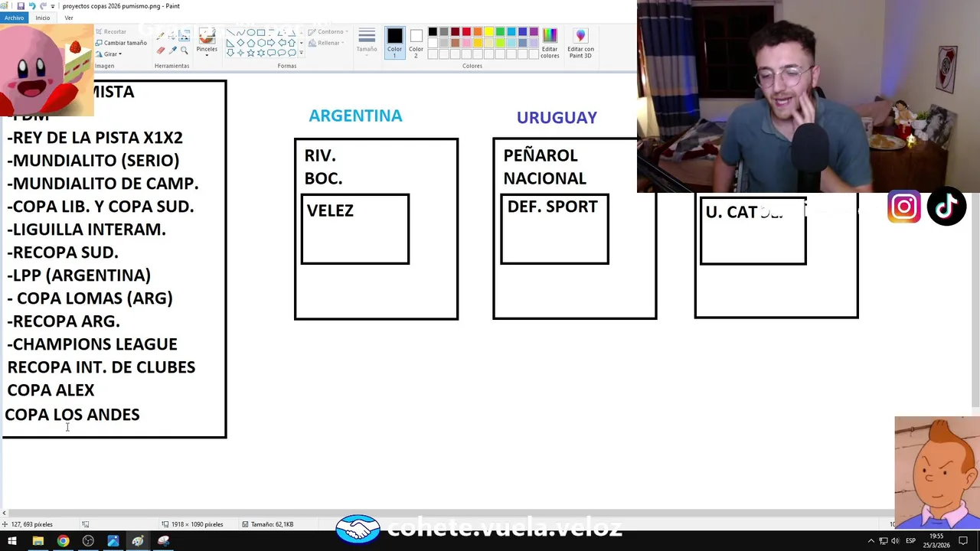Viewport: 980px width, 551px height.
Task: Pick the purple palette swatch
Action: point(534,31)
